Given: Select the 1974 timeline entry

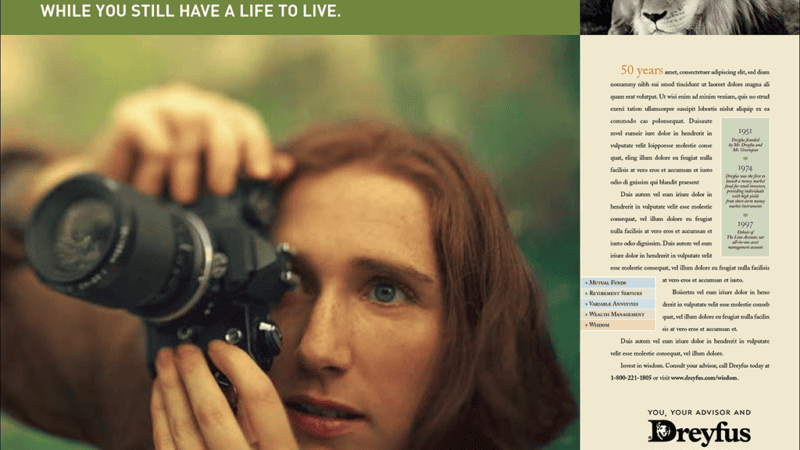Looking at the screenshot, I should (745, 186).
